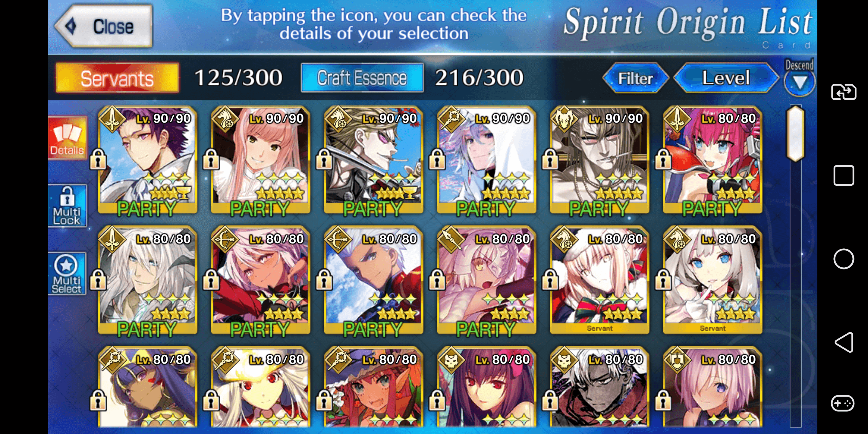Toggle lock on the purple-haired Saber servant
This screenshot has width=868, height=434.
[98, 159]
